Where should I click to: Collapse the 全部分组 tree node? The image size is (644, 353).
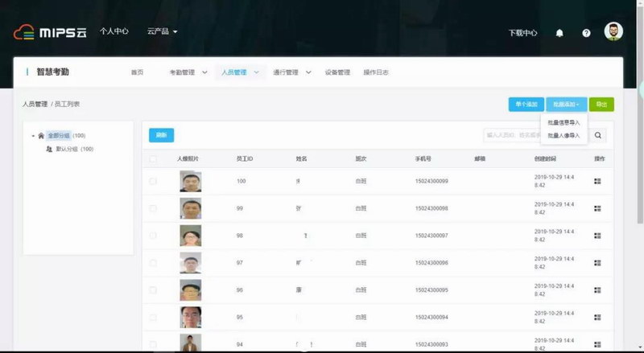click(33, 136)
